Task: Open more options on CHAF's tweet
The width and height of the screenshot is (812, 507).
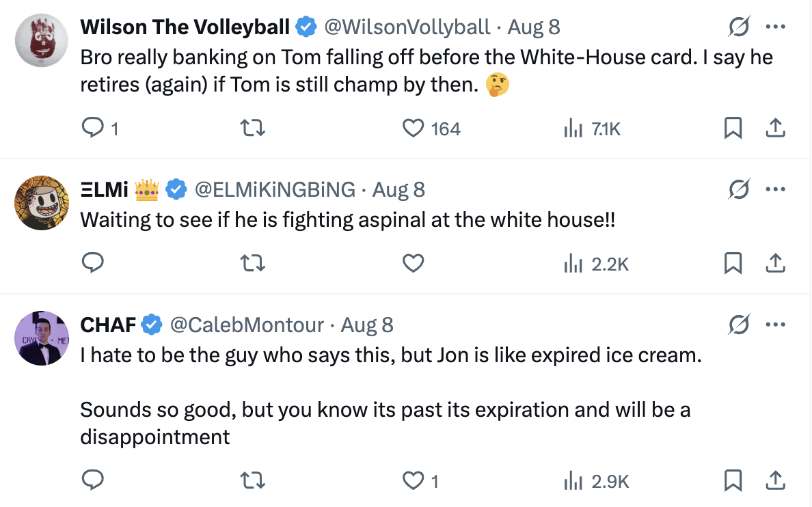Action: coord(775,325)
